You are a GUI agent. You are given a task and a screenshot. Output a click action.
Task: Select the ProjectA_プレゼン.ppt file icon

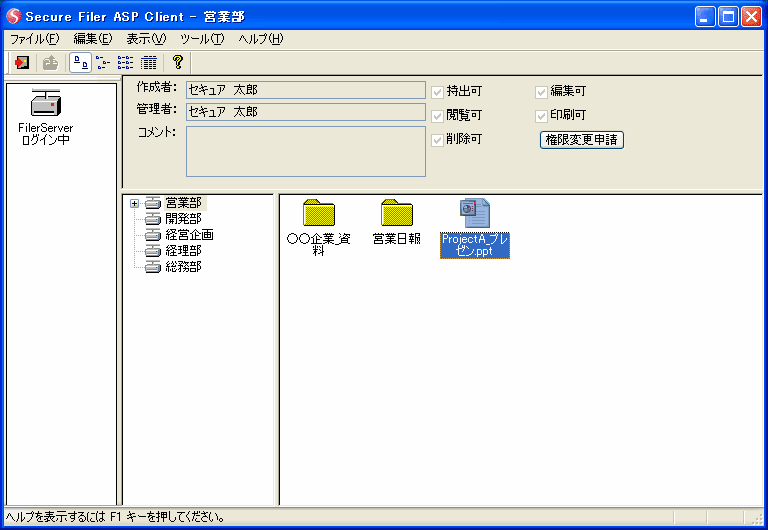[x=475, y=213]
